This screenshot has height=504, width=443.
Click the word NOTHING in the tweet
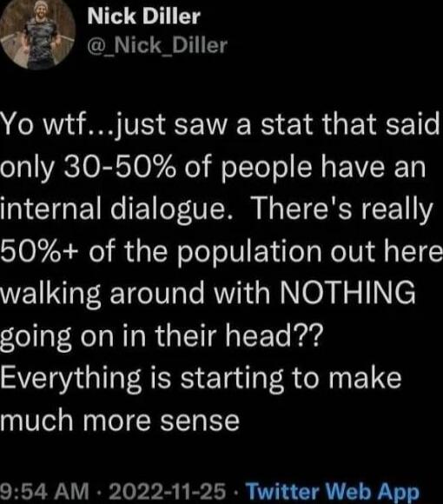[348, 293]
